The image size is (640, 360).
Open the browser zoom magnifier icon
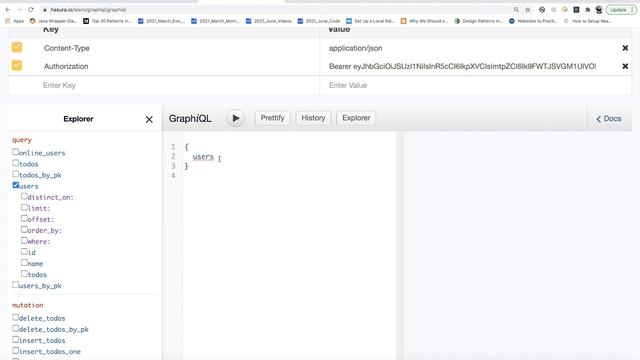[516, 10]
